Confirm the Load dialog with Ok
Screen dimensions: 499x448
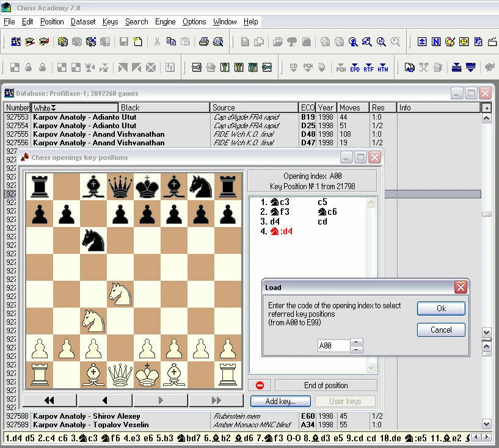(x=441, y=308)
